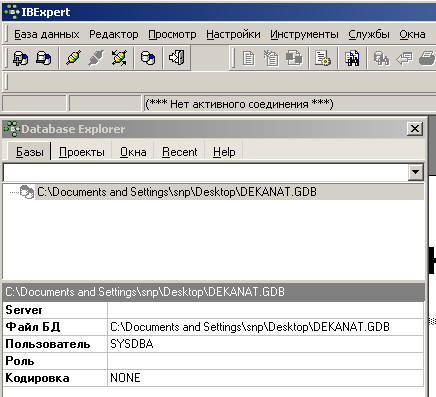The image size is (436, 397).
Task: Switch to the Проекты tab
Action: tap(82, 152)
